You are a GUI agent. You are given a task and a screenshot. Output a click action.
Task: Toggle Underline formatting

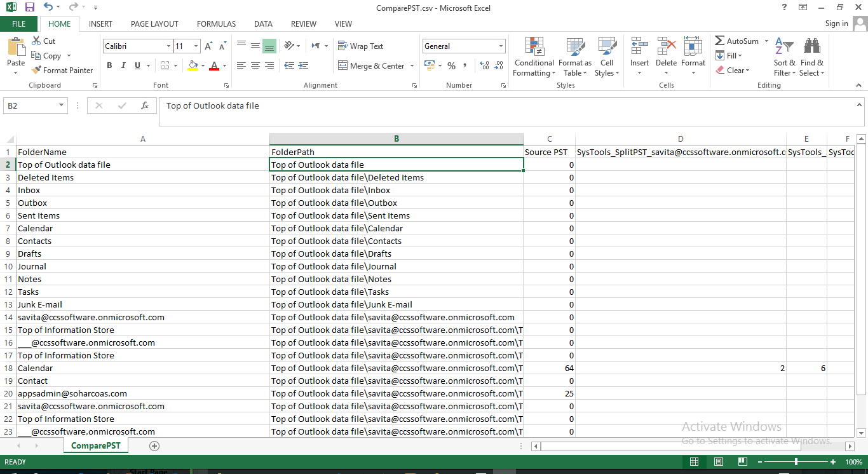coord(138,65)
